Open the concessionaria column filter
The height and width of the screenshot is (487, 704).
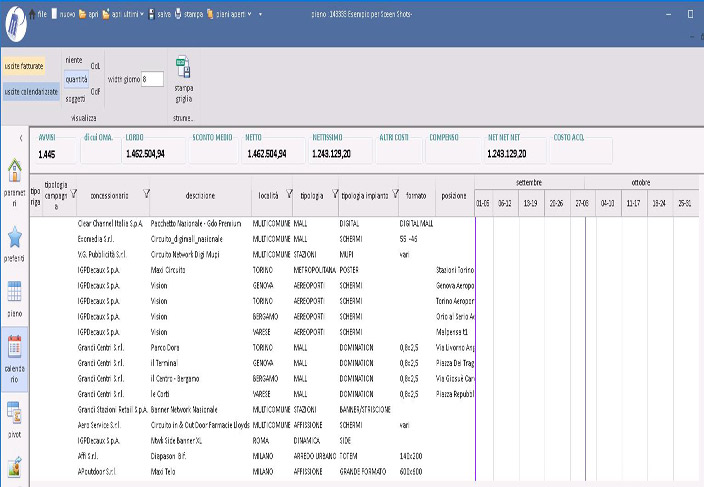point(147,195)
